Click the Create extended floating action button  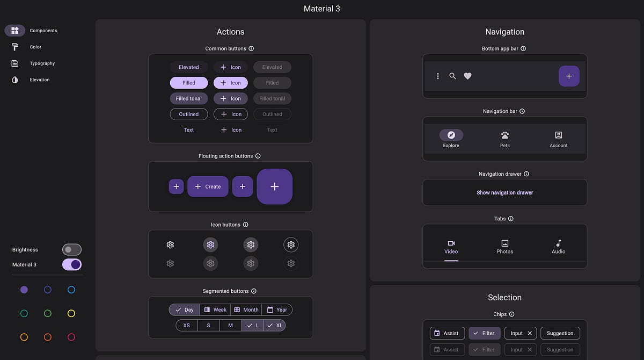[208, 186]
